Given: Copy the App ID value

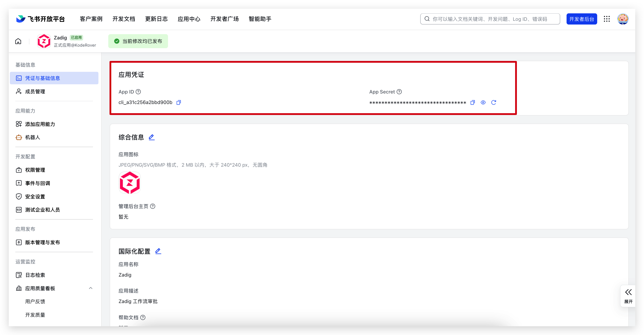Looking at the screenshot, I should [x=178, y=102].
